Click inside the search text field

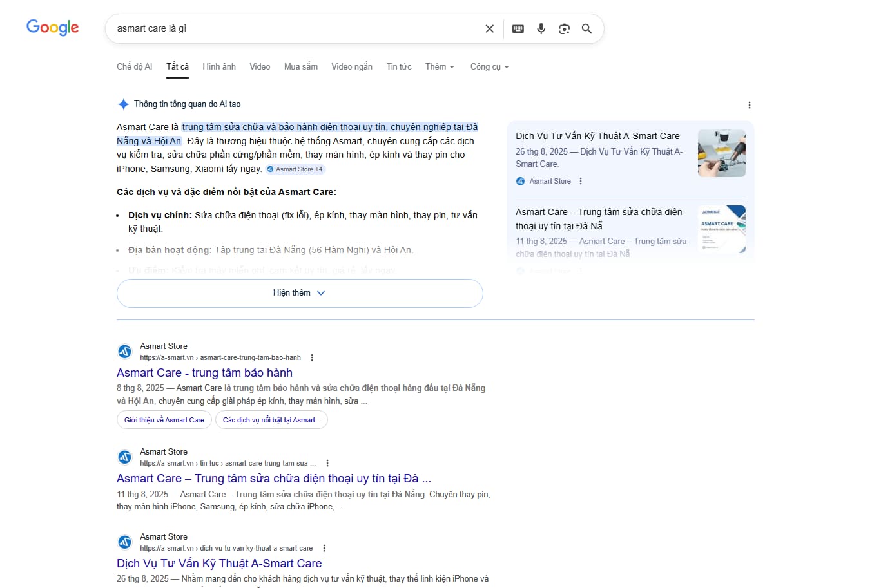(x=290, y=29)
